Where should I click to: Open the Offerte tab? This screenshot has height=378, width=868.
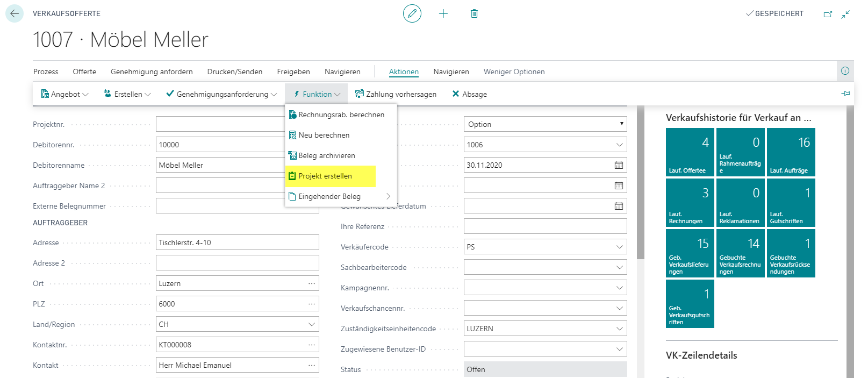coord(84,72)
